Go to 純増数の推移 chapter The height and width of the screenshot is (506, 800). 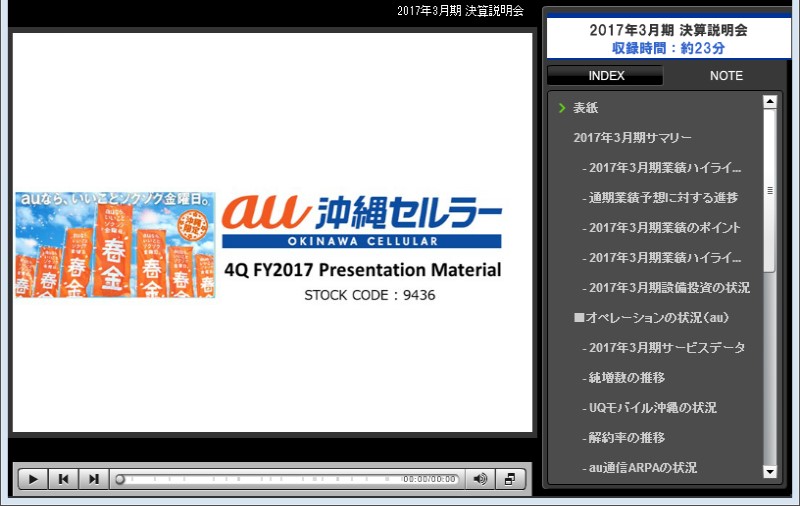click(x=623, y=377)
